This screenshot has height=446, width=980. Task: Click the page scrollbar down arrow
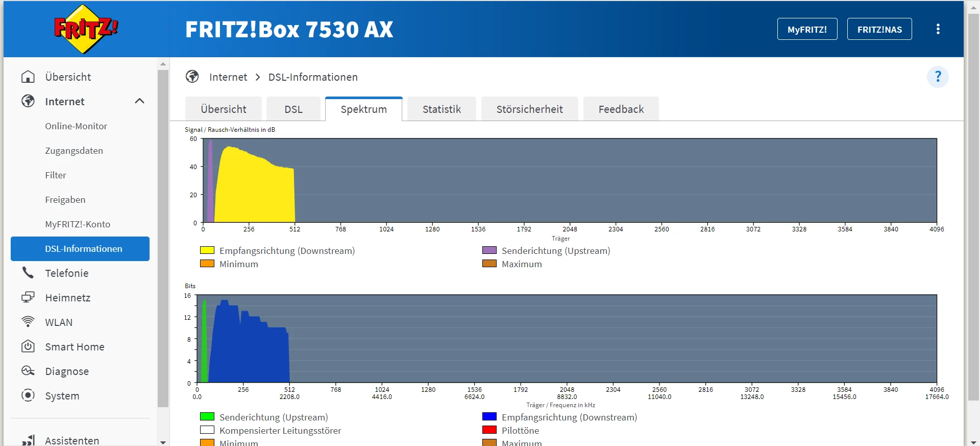click(974, 442)
